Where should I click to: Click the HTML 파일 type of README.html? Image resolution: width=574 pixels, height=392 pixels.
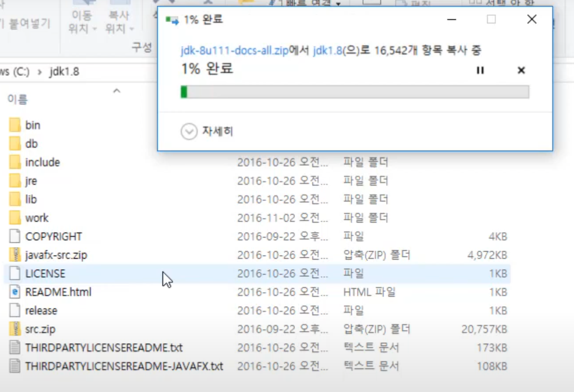[x=369, y=292]
